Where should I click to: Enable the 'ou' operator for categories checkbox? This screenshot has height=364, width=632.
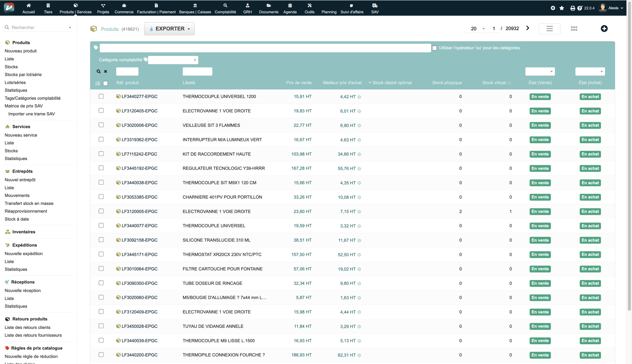[434, 48]
